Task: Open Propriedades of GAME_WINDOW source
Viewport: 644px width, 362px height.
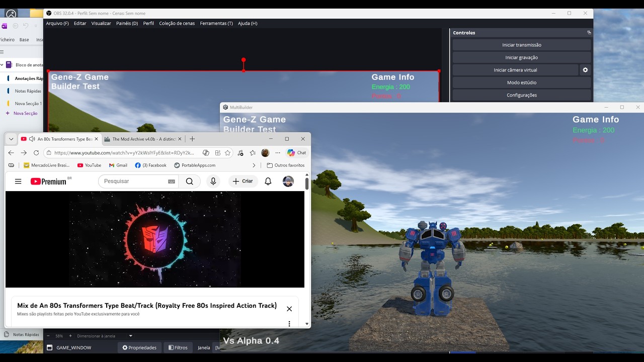Action: [x=139, y=347]
